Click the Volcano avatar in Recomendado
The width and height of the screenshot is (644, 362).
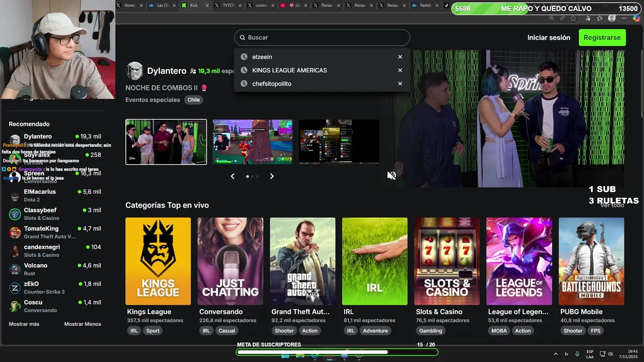coord(15,269)
